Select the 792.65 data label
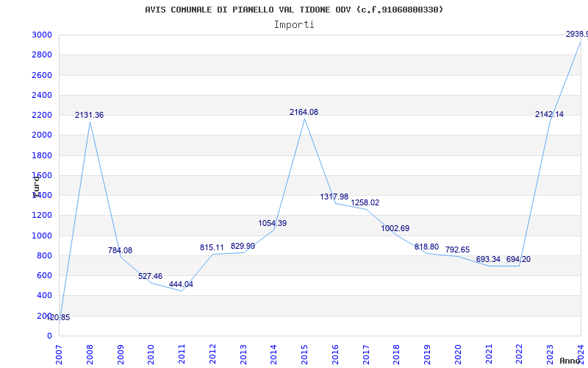 [457, 250]
